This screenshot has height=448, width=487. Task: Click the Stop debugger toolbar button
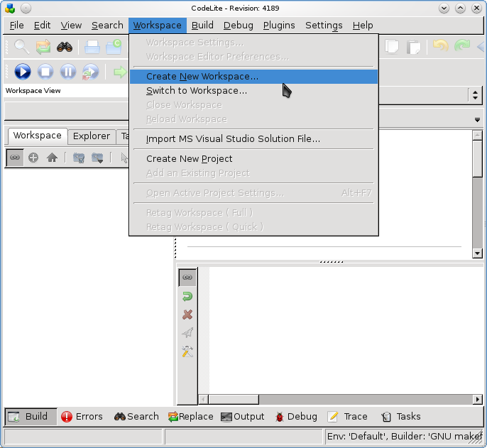[45, 72]
